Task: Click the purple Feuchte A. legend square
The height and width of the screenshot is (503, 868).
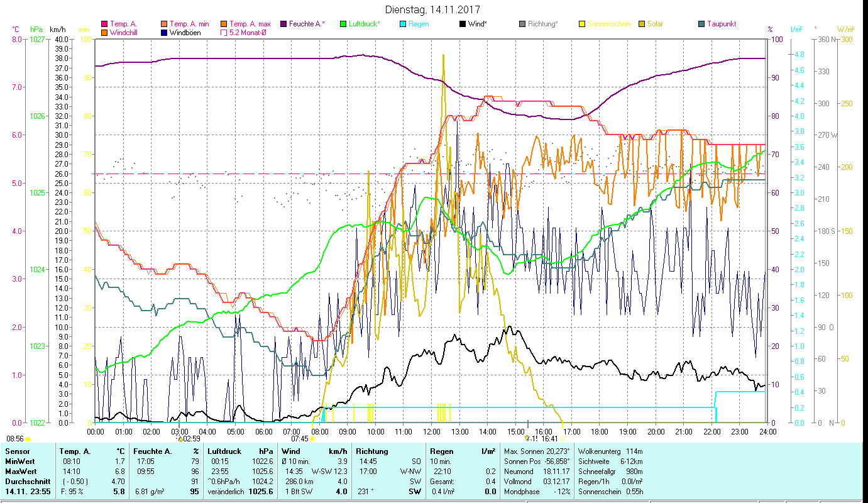Action: click(283, 25)
